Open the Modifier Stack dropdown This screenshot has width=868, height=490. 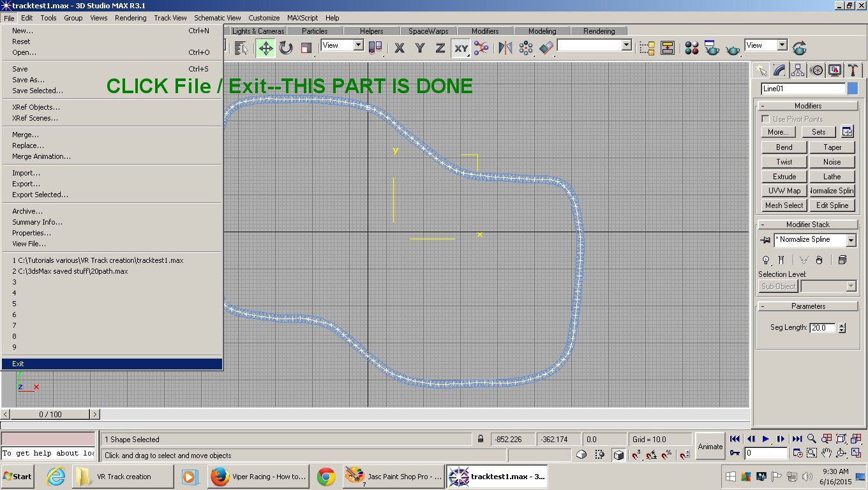pos(851,240)
